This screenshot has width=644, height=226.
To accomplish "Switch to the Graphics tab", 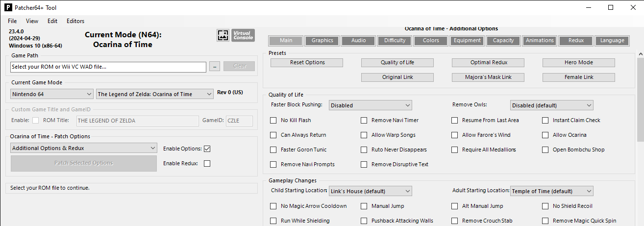I will pos(322,41).
